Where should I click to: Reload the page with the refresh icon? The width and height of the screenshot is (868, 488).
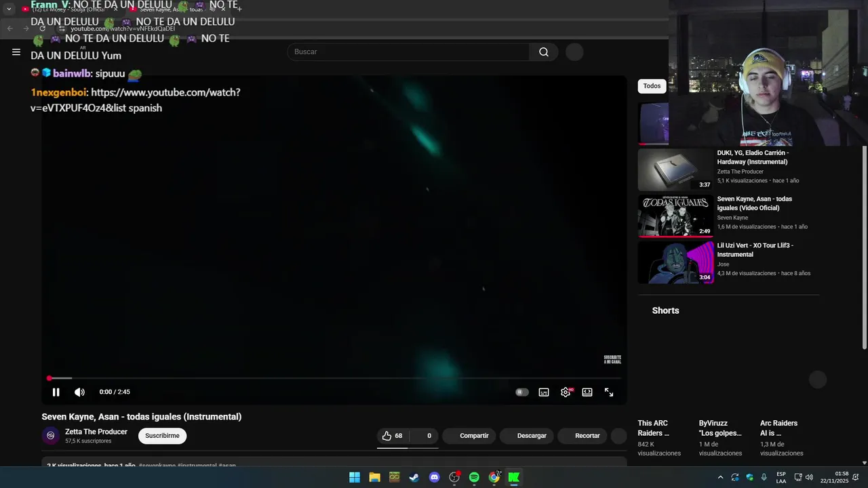pos(42,28)
